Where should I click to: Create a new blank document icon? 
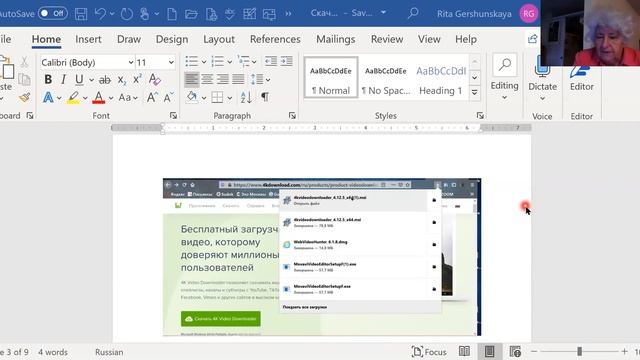(172, 14)
